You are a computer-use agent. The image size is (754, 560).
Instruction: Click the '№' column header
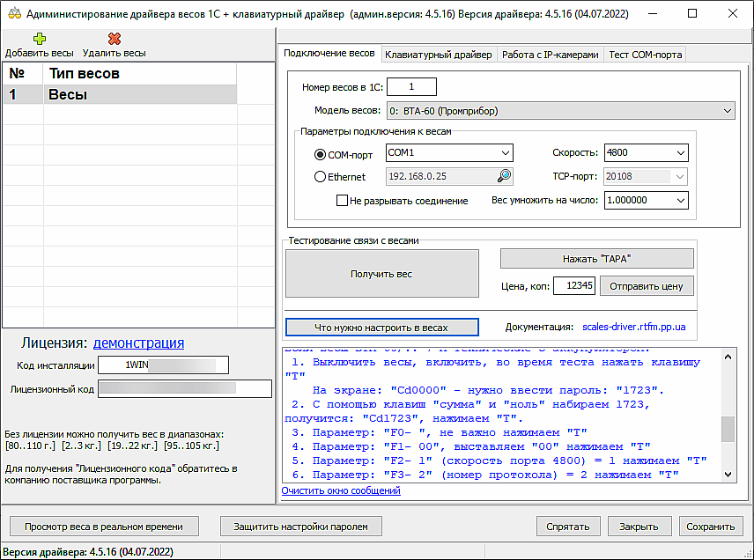(x=24, y=74)
